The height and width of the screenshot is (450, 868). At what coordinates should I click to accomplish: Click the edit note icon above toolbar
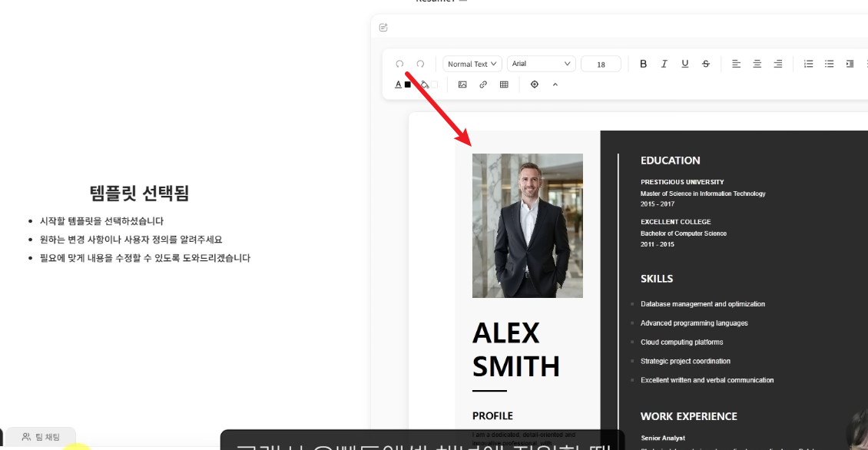[383, 28]
